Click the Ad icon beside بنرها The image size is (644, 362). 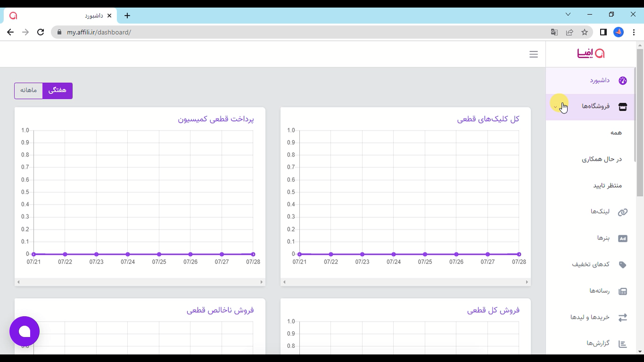tap(622, 239)
